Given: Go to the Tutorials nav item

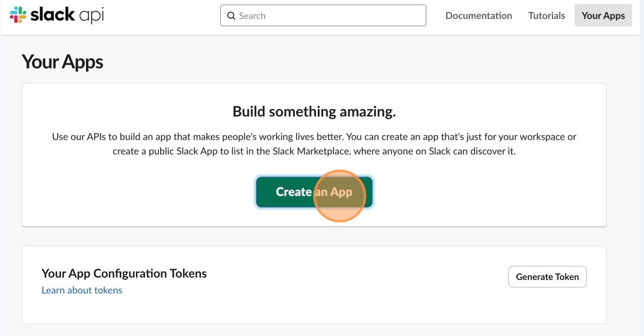Looking at the screenshot, I should click(x=546, y=16).
